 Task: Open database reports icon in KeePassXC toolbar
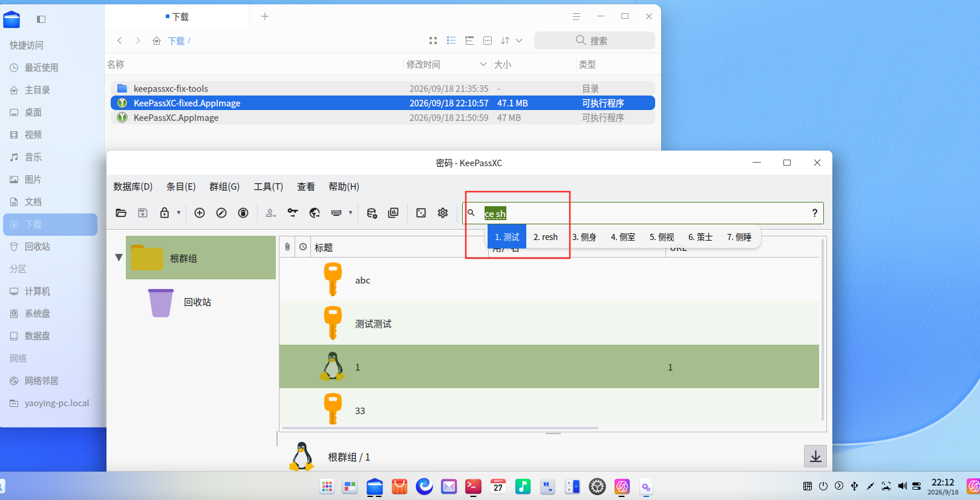393,213
